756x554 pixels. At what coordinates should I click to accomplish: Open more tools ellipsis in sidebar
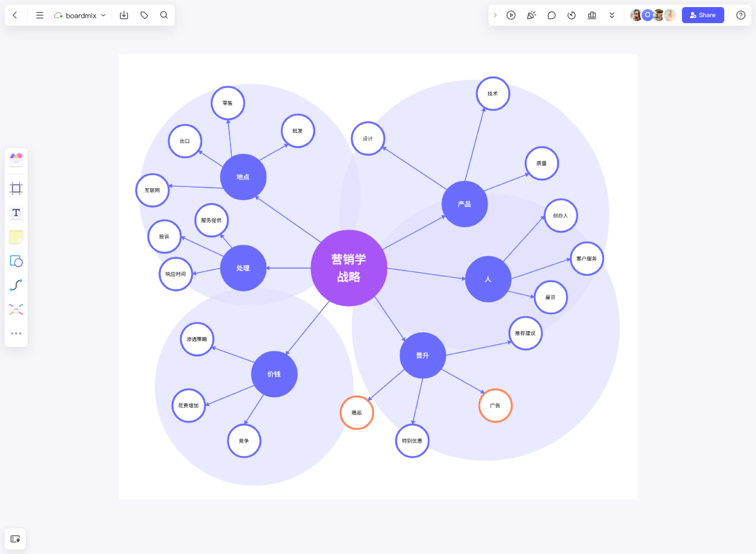16,333
